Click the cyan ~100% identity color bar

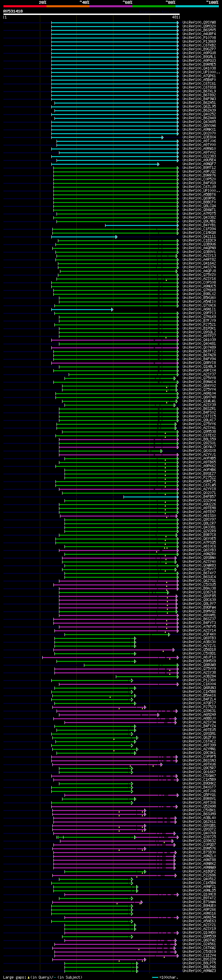[x=197, y=6]
